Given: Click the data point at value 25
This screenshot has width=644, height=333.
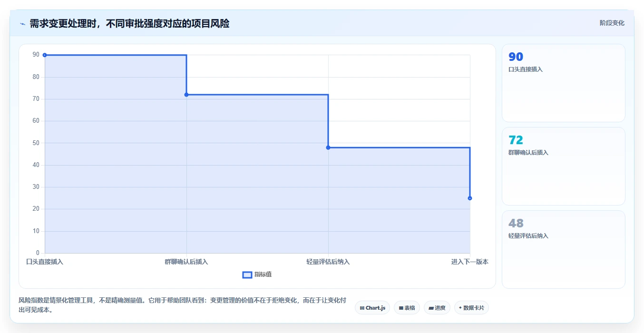Looking at the screenshot, I should pyautogui.click(x=470, y=198).
